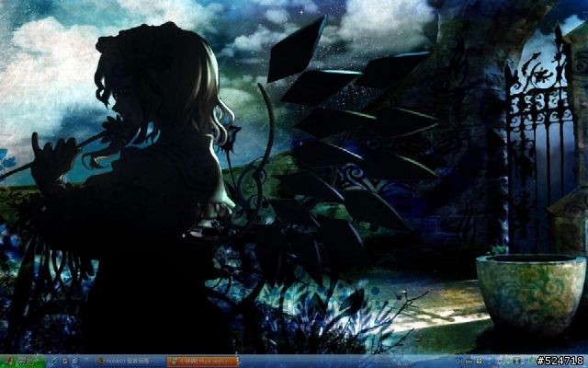
Task: Open the media player quick launch icon
Action: 65,361
